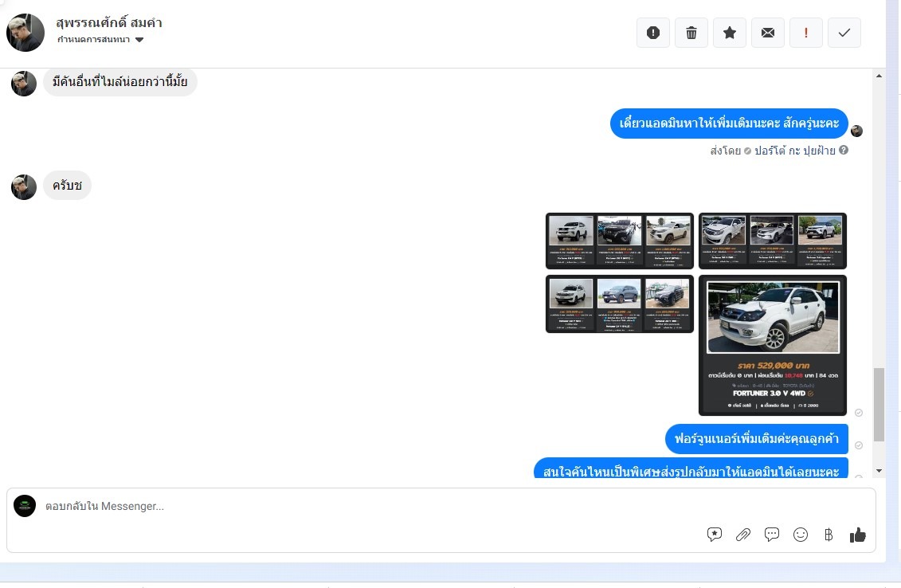Delete conversation using trash icon
This screenshot has height=588, width=901.
click(691, 33)
